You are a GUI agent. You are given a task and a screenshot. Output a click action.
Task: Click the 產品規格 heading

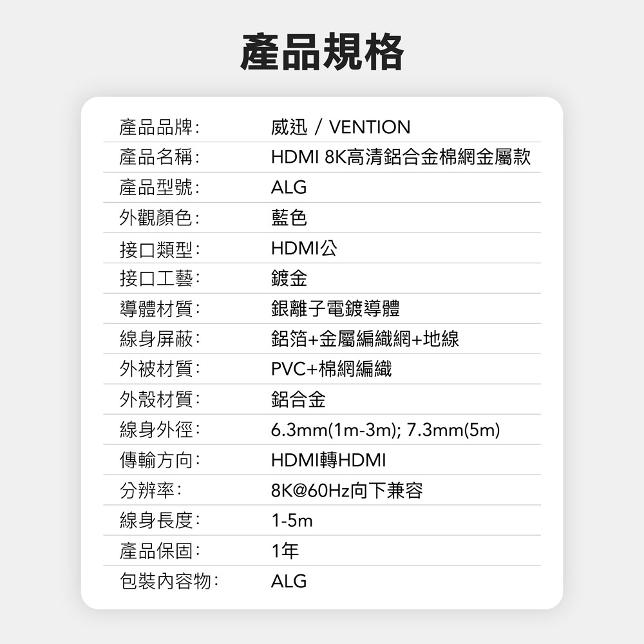point(322,53)
